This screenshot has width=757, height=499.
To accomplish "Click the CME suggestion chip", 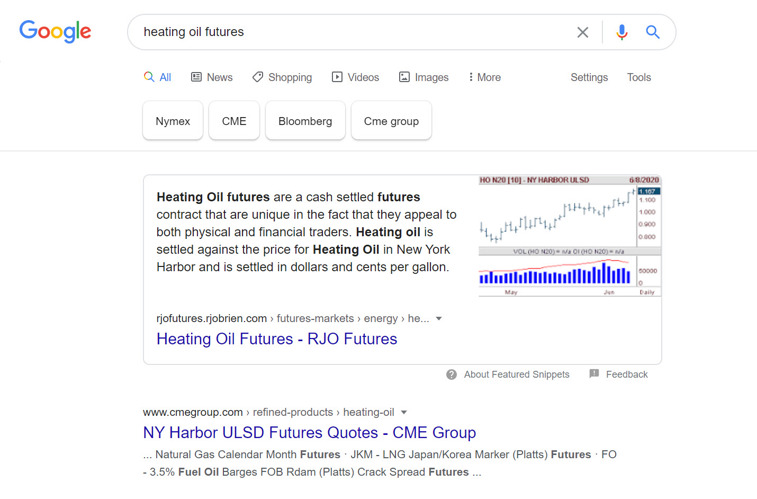I will 234,121.
